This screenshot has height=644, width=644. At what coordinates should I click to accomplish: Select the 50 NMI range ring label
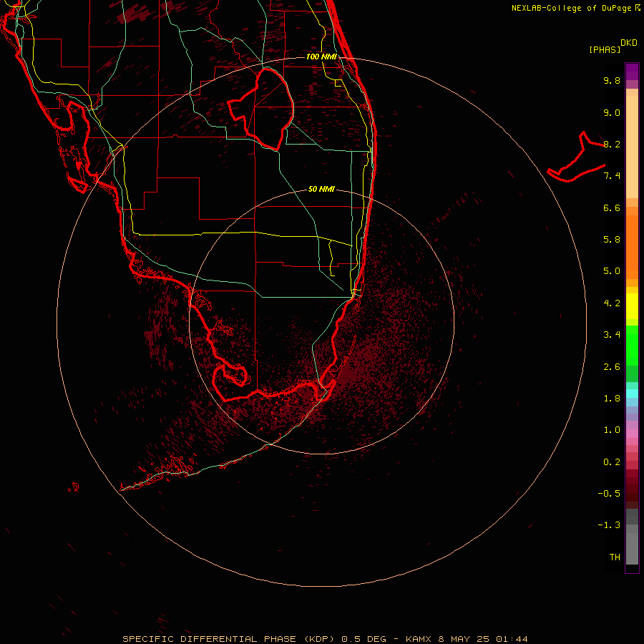(x=321, y=189)
